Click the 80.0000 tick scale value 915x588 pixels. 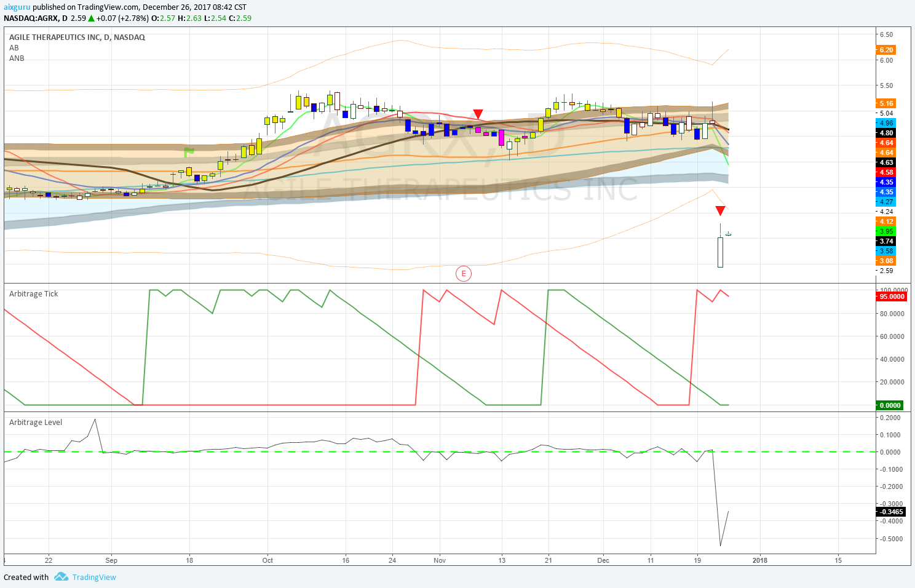point(892,314)
